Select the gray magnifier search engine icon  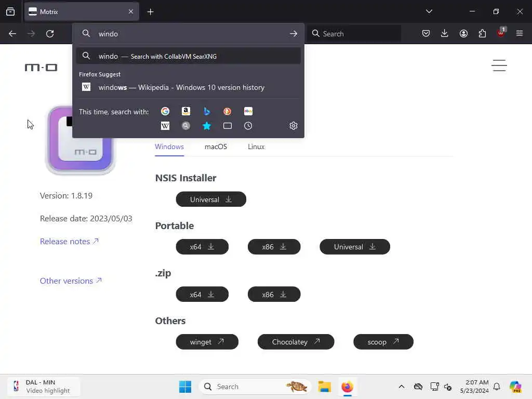(x=185, y=126)
